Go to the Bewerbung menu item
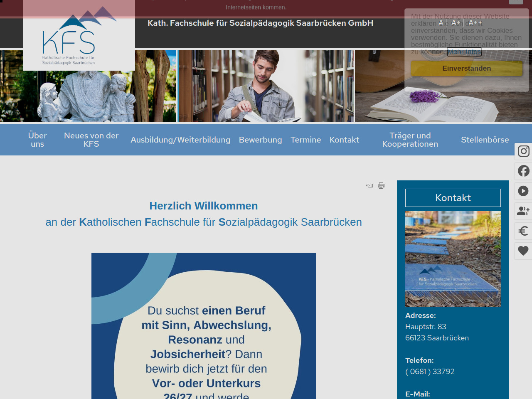 [260, 140]
